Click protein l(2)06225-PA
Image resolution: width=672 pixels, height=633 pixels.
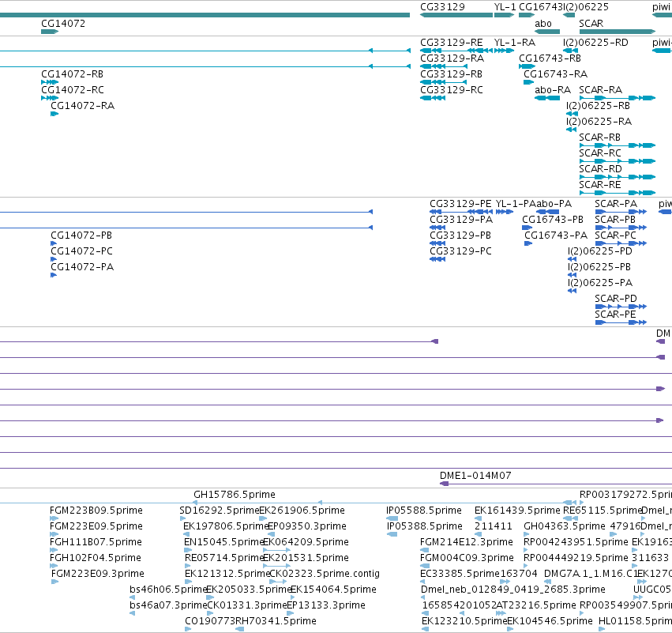(600, 283)
